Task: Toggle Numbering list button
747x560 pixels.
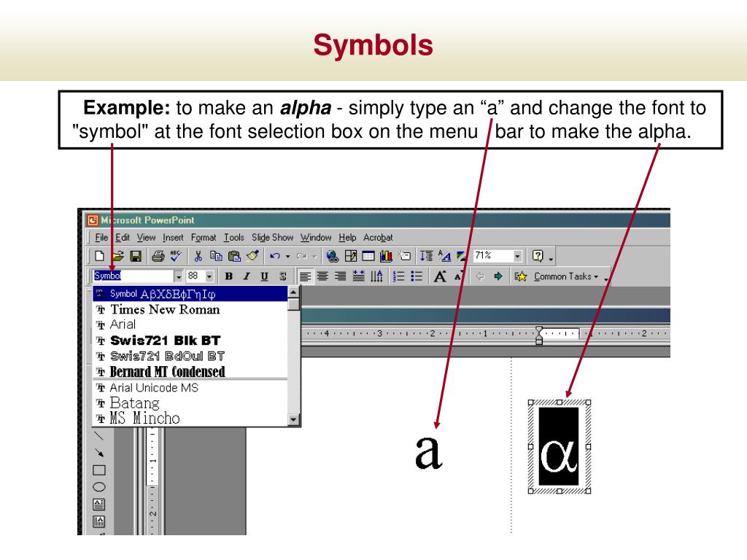Action: [x=399, y=276]
